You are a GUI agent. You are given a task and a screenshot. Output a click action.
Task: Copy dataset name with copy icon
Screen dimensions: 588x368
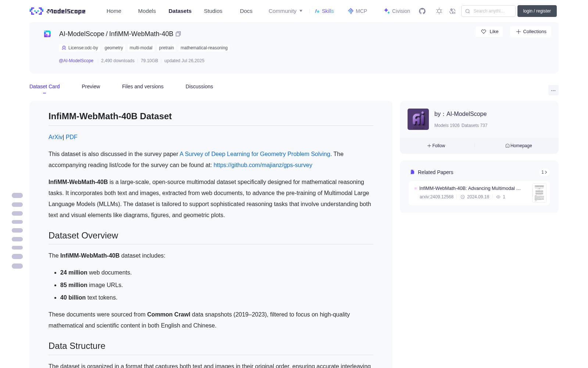178,34
